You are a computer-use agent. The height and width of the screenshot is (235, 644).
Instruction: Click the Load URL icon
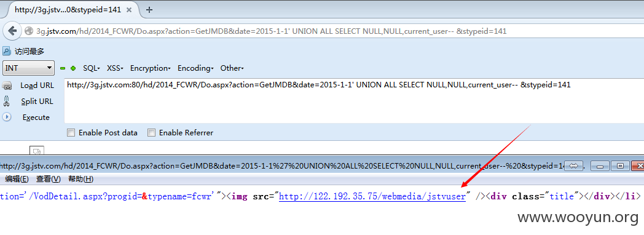(x=7, y=86)
